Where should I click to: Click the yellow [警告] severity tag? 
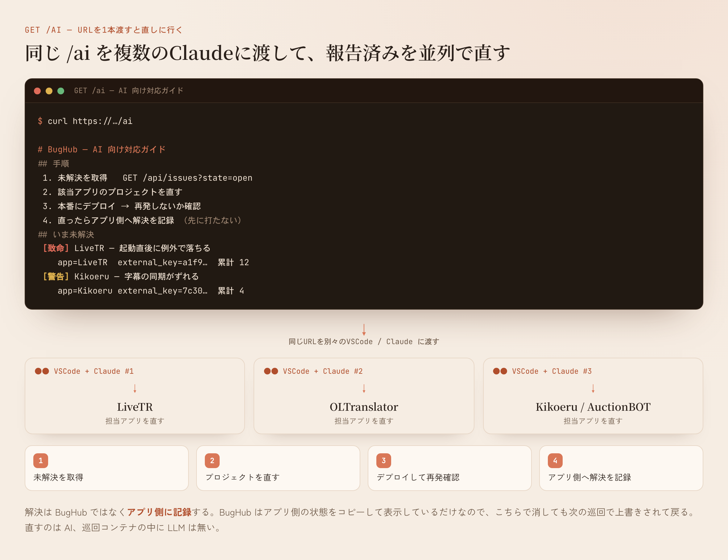(x=56, y=277)
